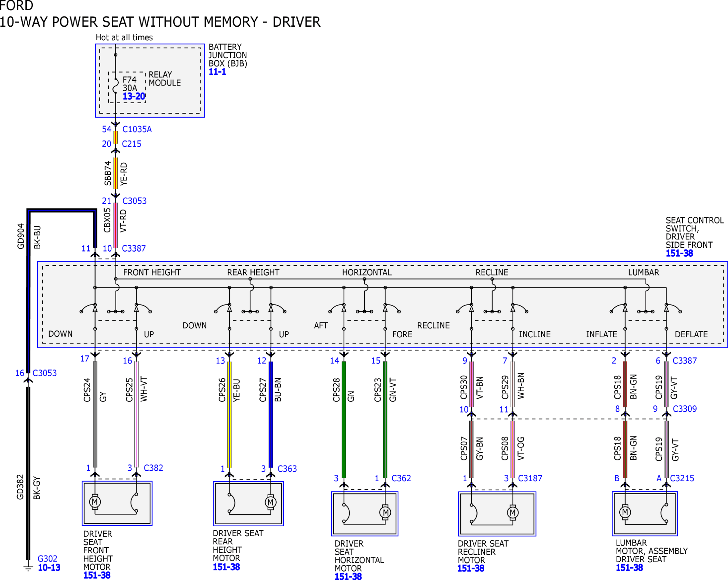This screenshot has width=728, height=580.
Task: Select the C215 connector label
Action: (x=132, y=144)
